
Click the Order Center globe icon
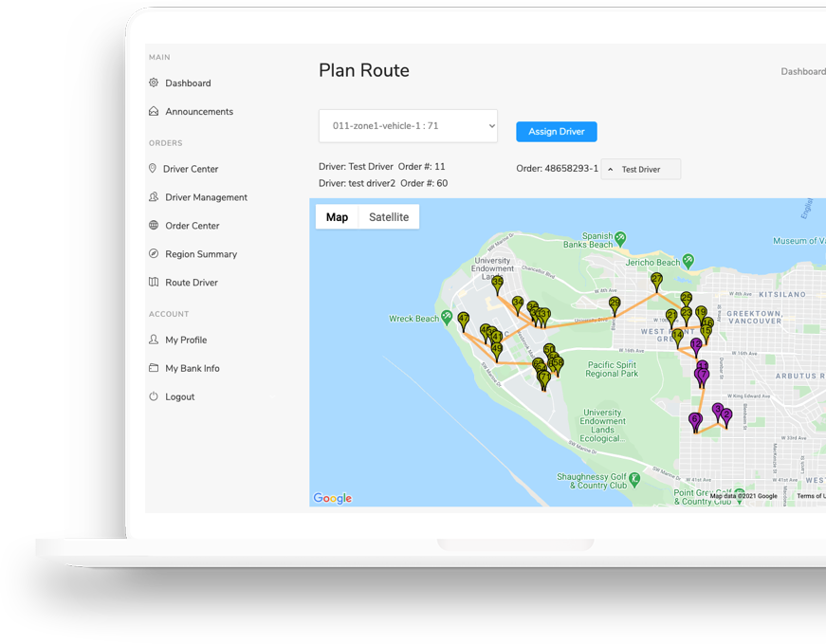[154, 226]
